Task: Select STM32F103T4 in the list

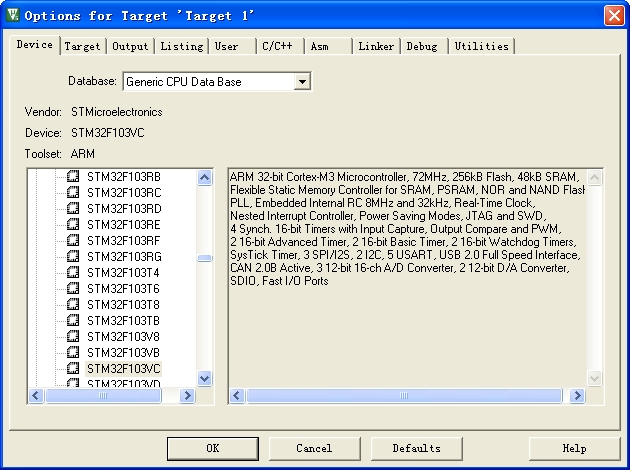Action: 123,273
